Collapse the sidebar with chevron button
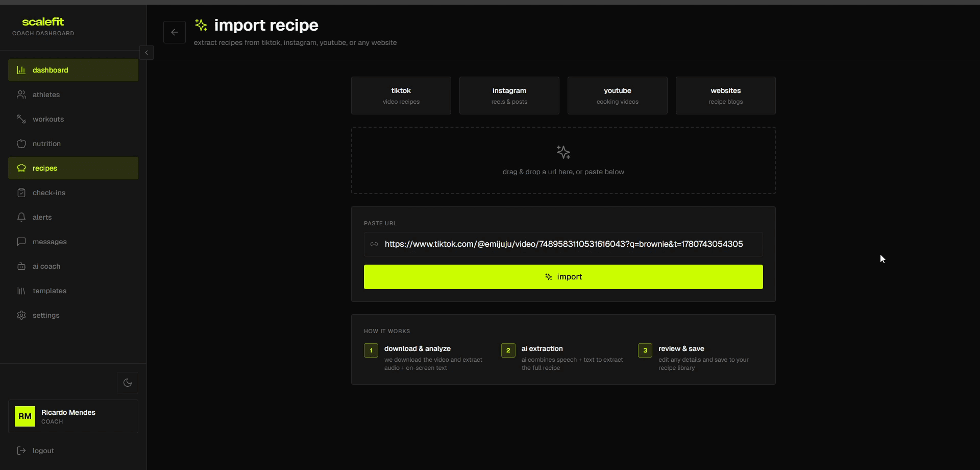The width and height of the screenshot is (980, 470). [146, 53]
